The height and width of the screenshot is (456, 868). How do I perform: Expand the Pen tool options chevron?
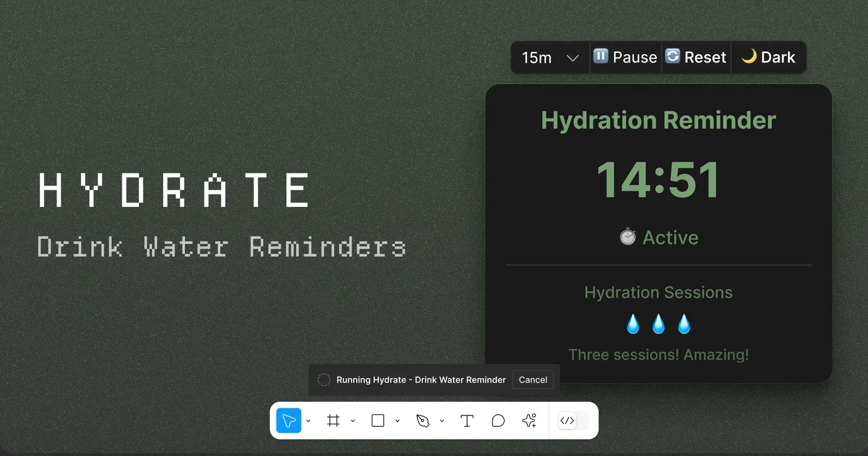click(442, 421)
